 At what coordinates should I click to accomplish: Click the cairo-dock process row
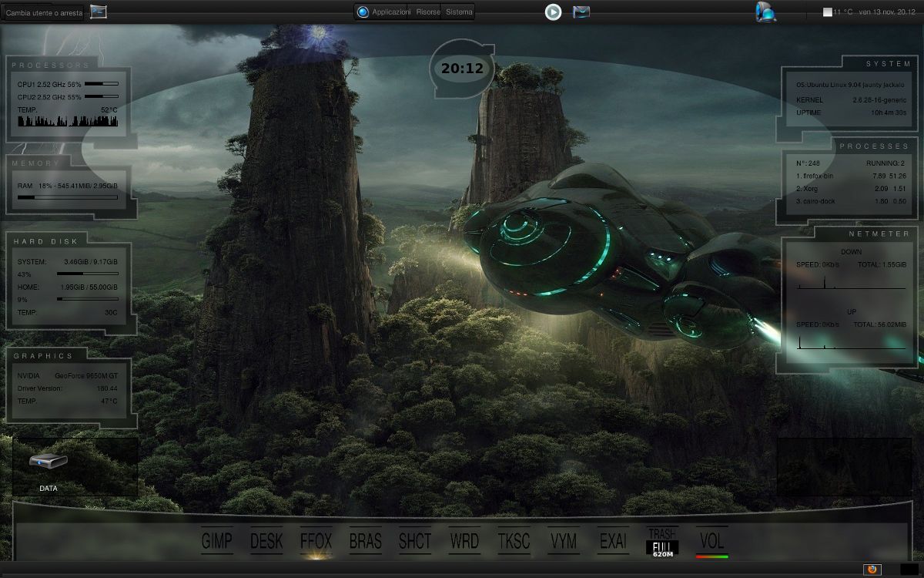point(851,201)
